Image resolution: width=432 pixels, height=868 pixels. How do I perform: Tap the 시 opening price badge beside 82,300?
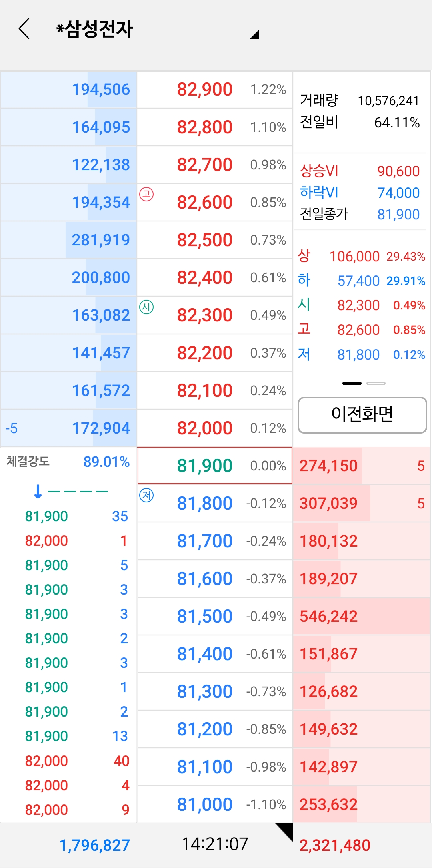pyautogui.click(x=146, y=307)
